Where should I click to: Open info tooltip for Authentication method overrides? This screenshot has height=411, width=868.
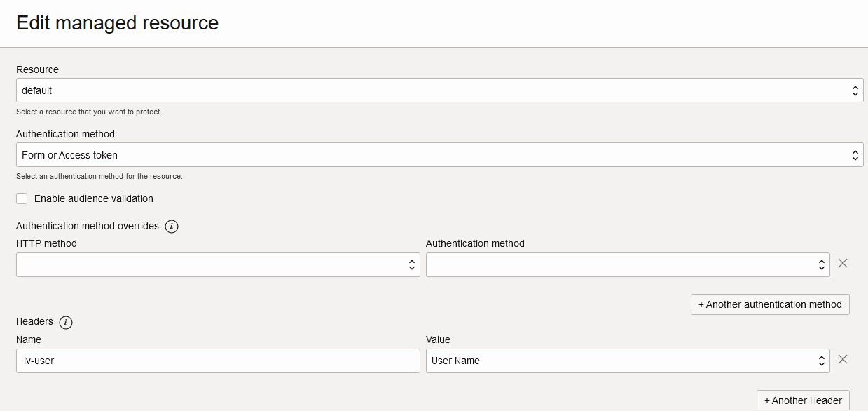172,227
